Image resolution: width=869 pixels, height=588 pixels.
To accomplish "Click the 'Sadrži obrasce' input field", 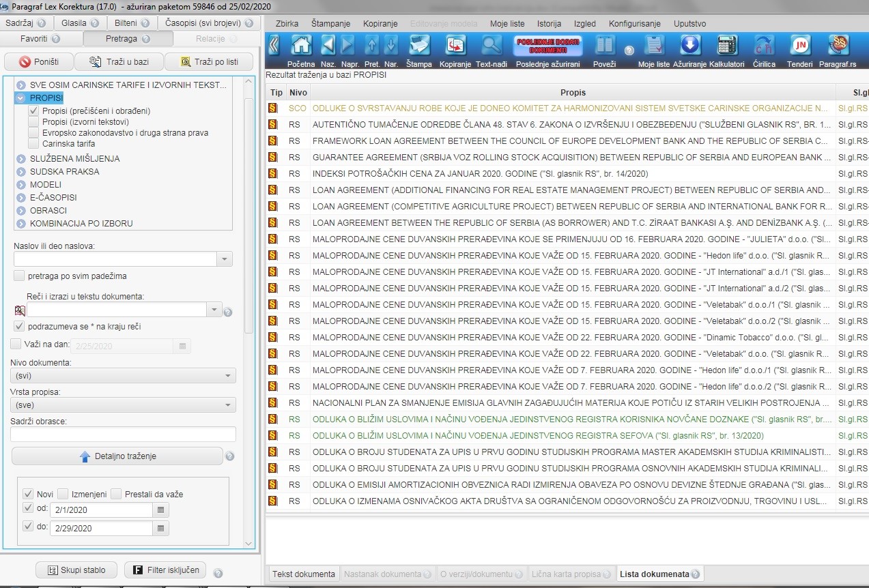I will click(x=123, y=435).
